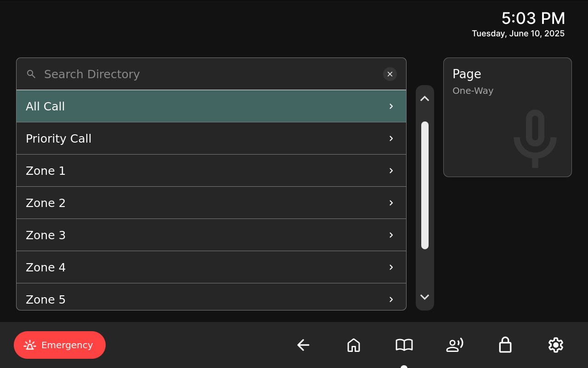This screenshot has height=368, width=588.
Task: Go to the Home screen icon
Action: 354,345
